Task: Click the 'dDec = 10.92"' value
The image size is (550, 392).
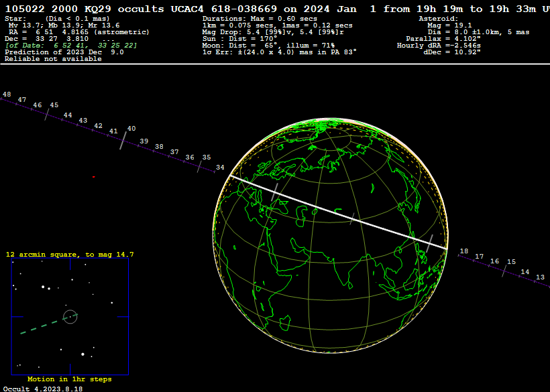Action: [452, 52]
